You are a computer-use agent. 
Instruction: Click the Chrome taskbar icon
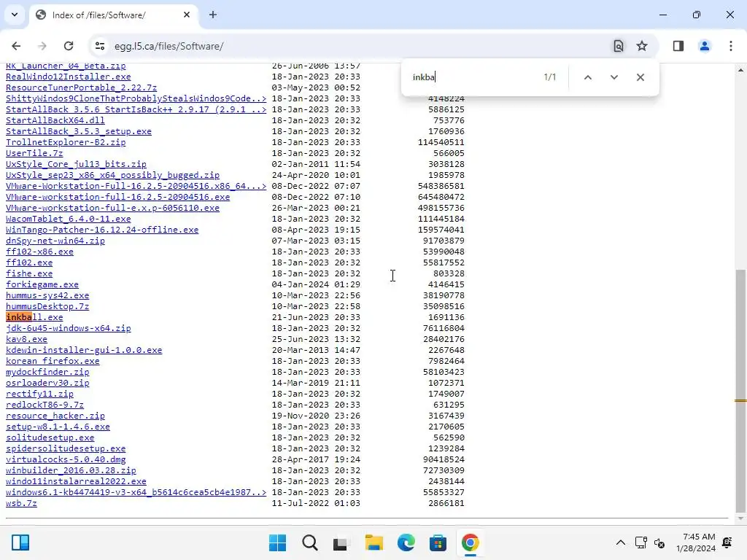[470, 542]
